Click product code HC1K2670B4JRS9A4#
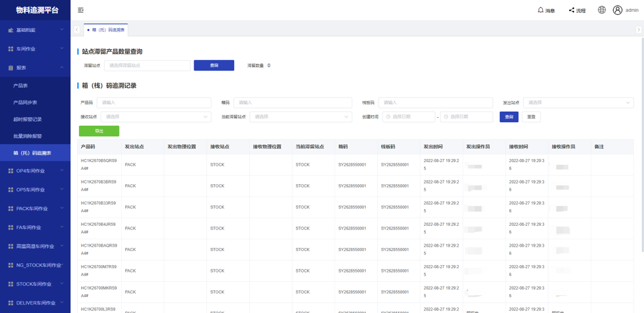644x313 pixels. (x=99, y=228)
